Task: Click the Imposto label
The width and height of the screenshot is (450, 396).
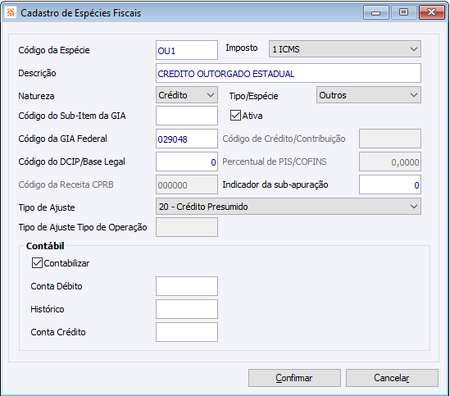Action: click(x=242, y=48)
